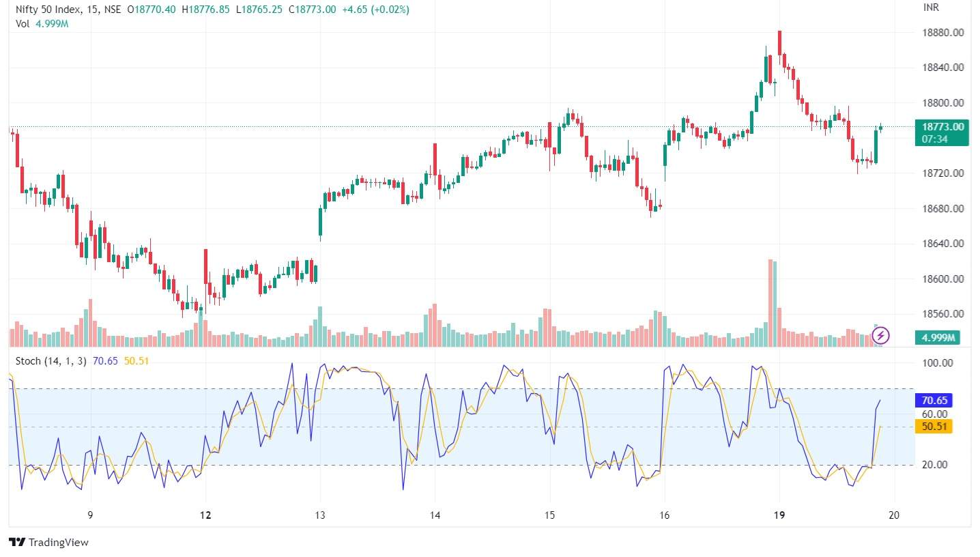Image resolution: width=980 pixels, height=557 pixels.
Task: Click the 18720.00 price axis label
Action: click(942, 173)
